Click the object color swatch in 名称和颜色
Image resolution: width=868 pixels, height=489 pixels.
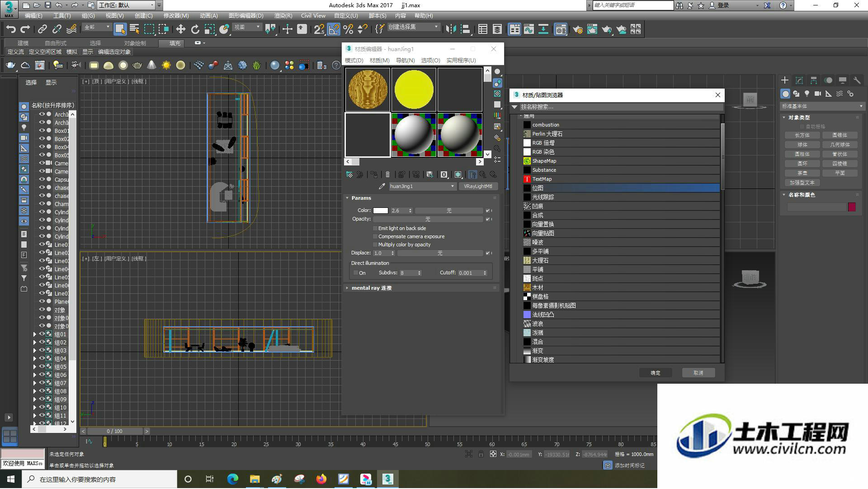pos(852,207)
